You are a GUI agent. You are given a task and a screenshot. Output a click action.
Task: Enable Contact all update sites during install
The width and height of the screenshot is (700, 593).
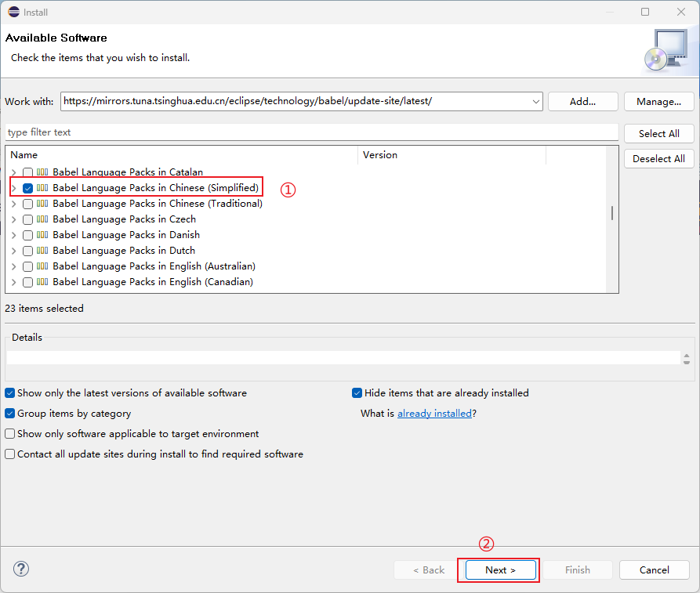[x=10, y=454]
